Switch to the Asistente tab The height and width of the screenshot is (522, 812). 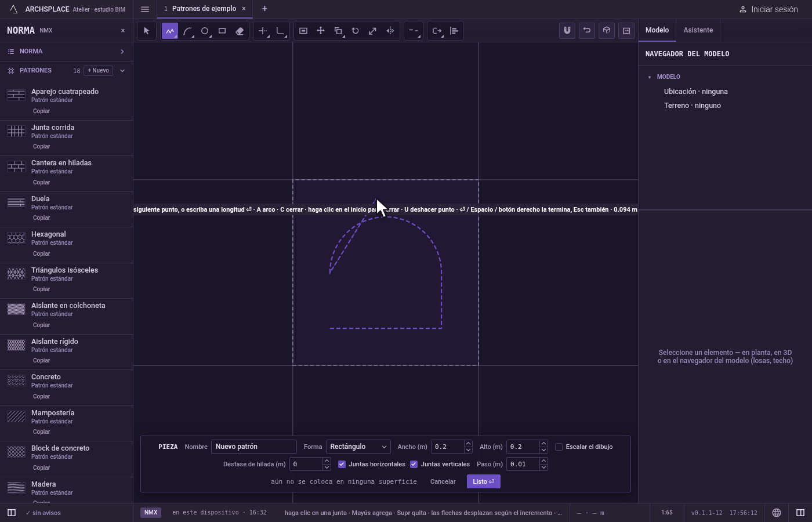698,30
